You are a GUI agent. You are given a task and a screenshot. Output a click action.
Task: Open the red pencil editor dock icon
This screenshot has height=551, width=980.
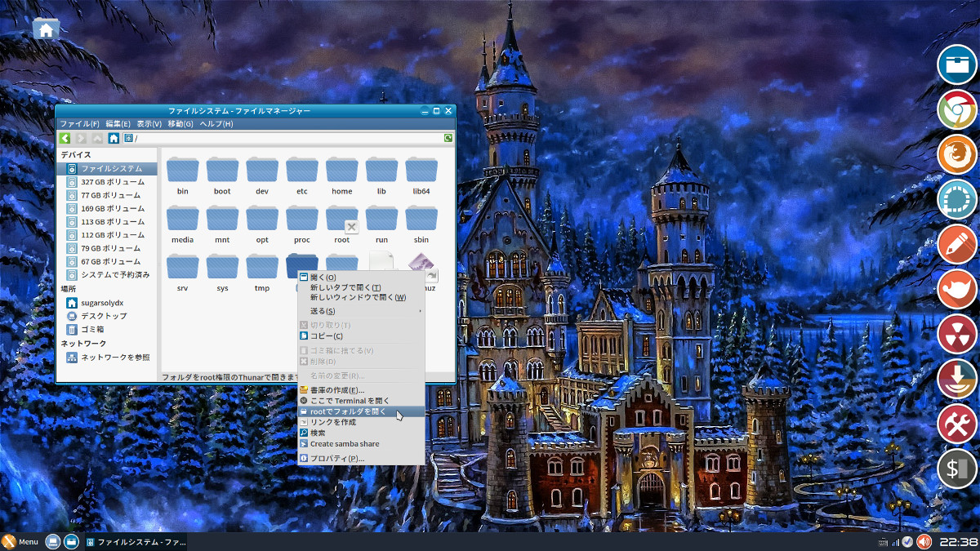[x=957, y=244]
